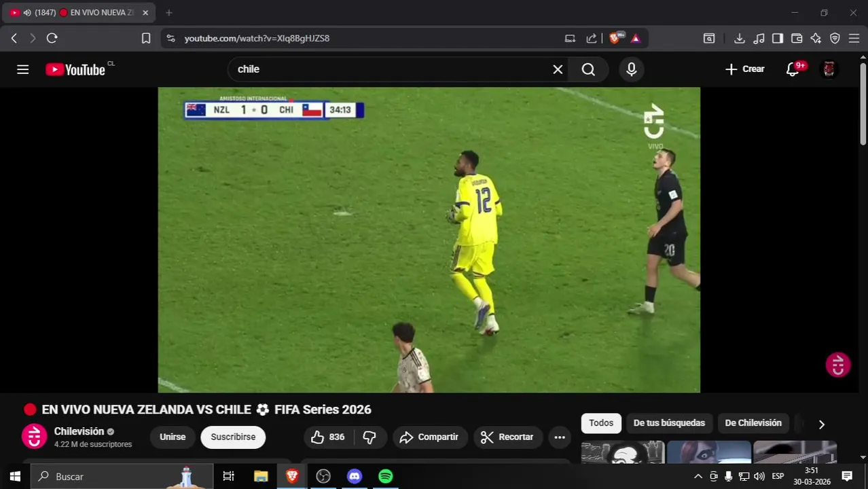This screenshot has width=868, height=489.
Task: Open Discord from taskbar
Action: (x=355, y=476)
